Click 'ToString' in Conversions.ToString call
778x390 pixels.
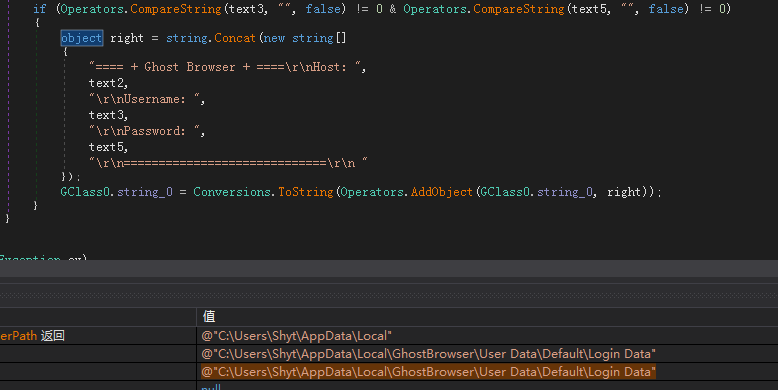306,192
